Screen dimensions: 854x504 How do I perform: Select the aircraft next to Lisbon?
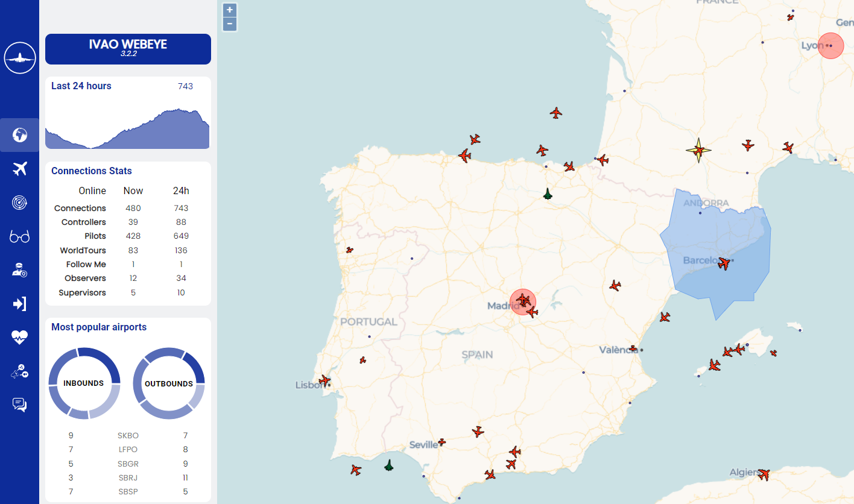pos(324,380)
